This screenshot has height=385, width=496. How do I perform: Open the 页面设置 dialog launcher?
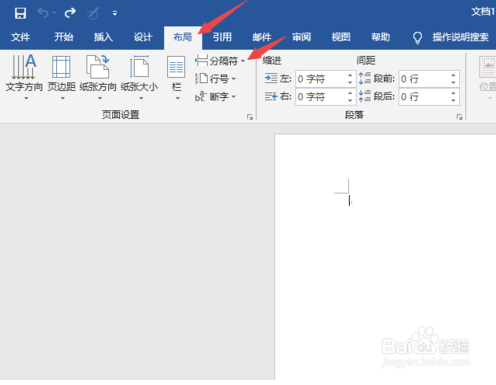[x=250, y=117]
